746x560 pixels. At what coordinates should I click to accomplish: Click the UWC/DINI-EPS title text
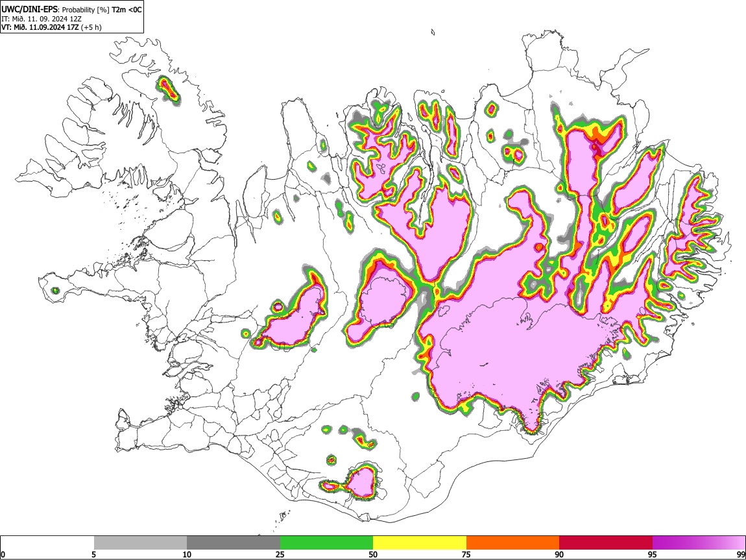click(x=30, y=10)
